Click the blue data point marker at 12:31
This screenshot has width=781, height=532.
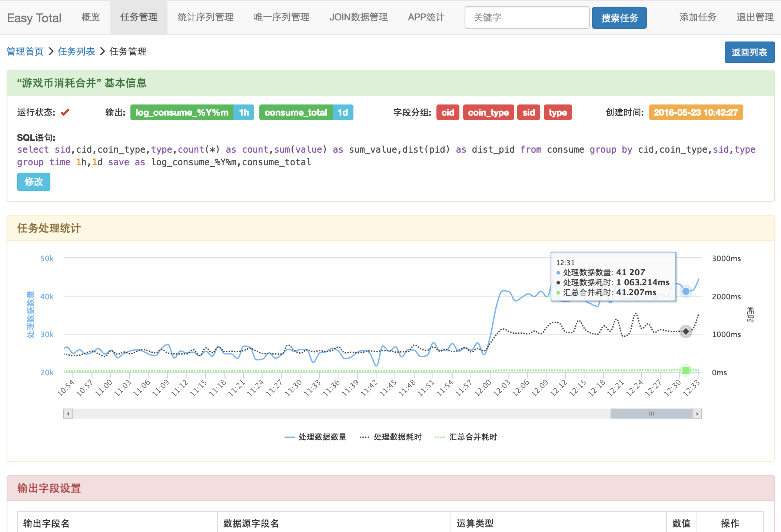coord(686,291)
